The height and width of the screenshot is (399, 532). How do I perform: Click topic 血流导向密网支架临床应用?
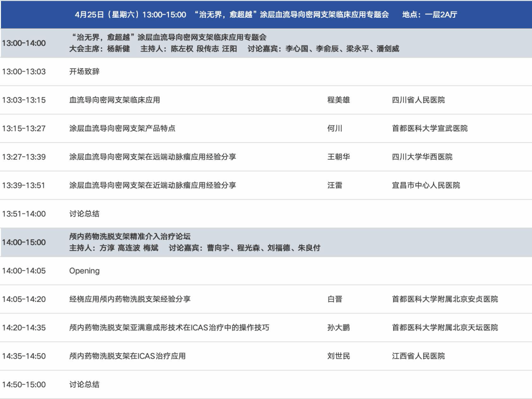pos(115,100)
